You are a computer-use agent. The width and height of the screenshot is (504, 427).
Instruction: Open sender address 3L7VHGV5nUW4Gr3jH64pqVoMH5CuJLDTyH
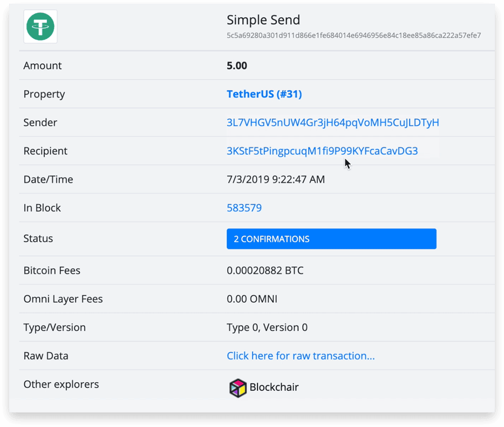pyautogui.click(x=333, y=123)
